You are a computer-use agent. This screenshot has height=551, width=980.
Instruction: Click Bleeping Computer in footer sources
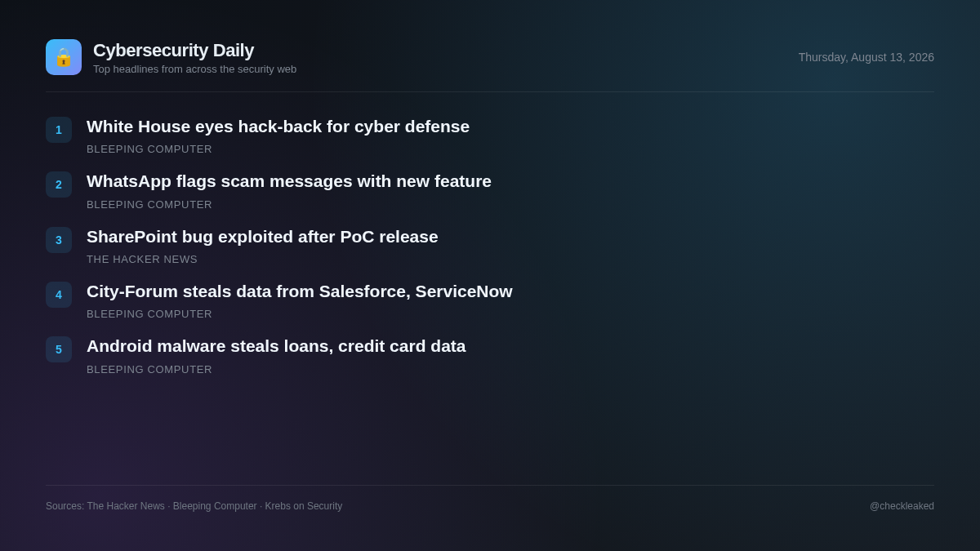pos(215,506)
